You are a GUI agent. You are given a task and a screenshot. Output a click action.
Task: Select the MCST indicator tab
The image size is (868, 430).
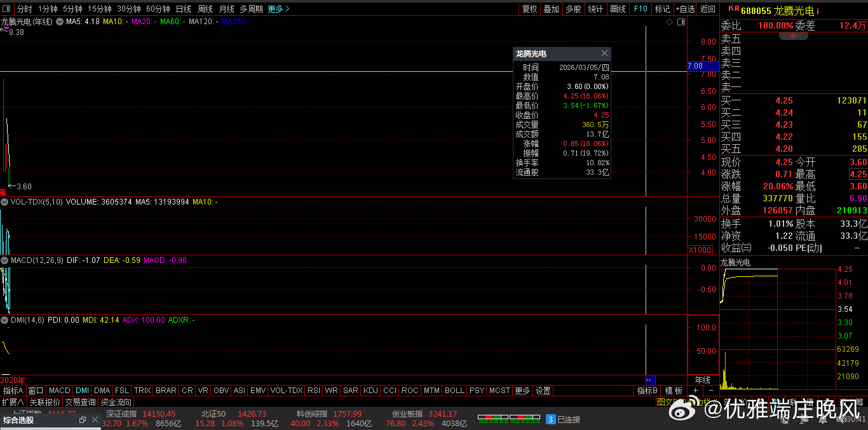(499, 391)
